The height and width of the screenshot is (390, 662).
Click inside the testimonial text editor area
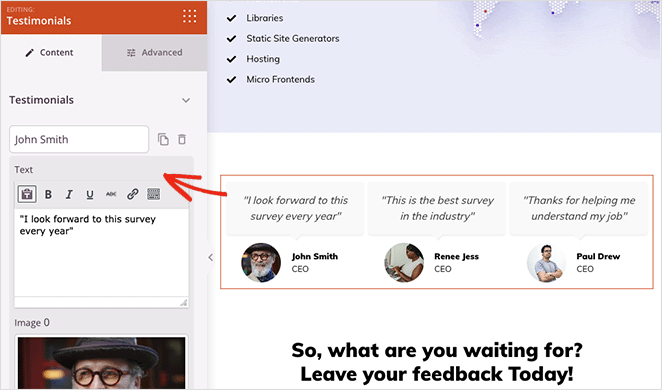101,252
